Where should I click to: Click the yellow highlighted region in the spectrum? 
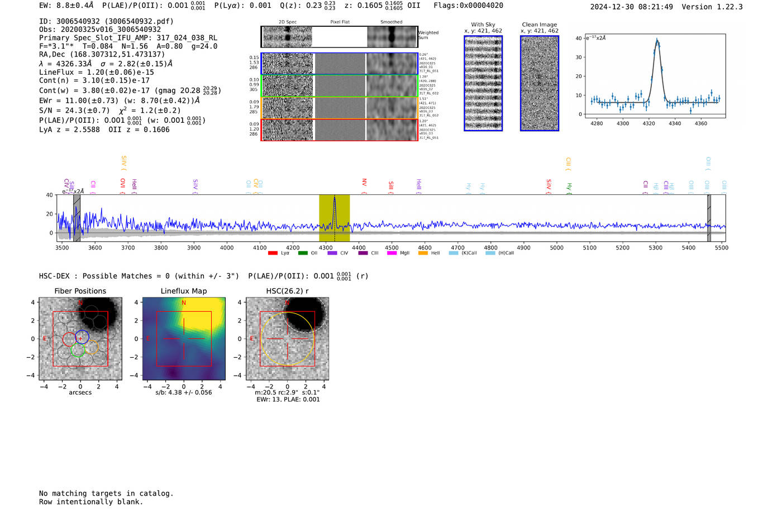335,218
